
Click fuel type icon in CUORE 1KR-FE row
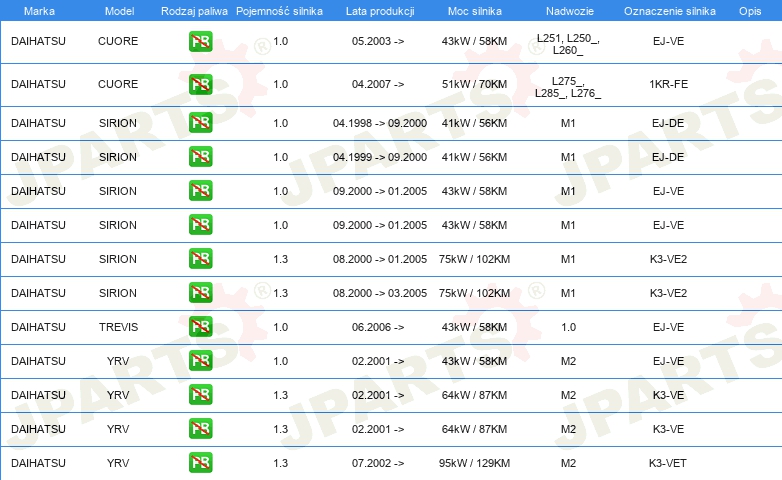coord(200,84)
